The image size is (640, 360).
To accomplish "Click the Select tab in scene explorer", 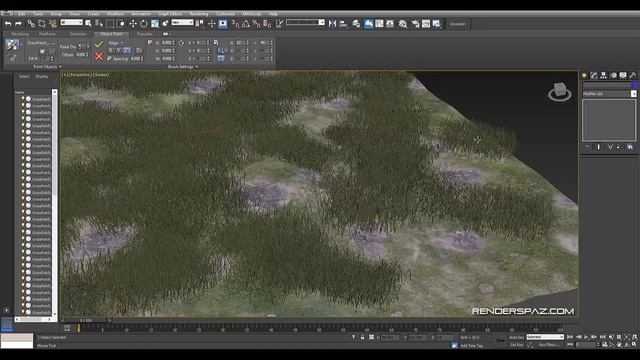I will point(24,76).
